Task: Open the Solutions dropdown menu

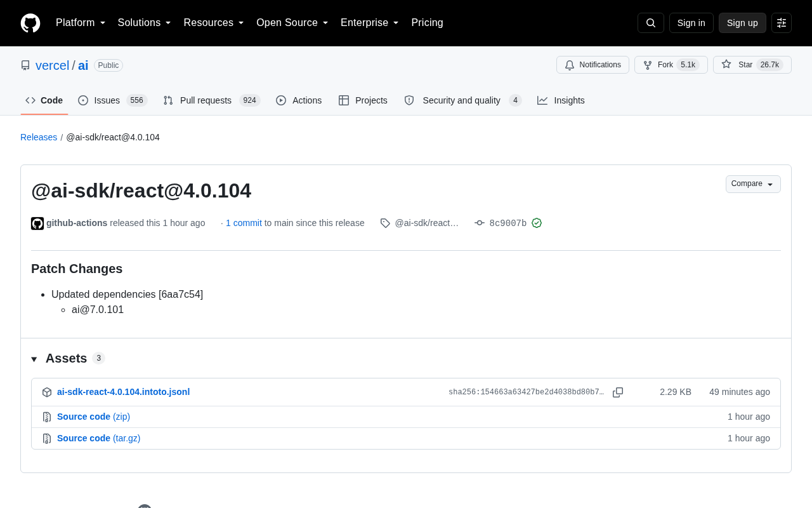Action: [145, 23]
